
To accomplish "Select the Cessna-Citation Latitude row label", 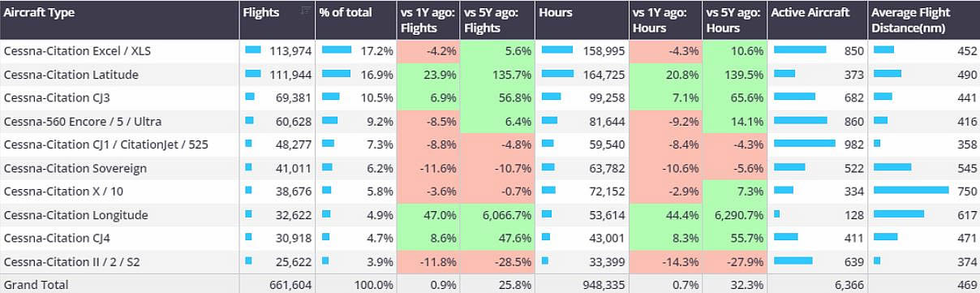I will pos(71,75).
